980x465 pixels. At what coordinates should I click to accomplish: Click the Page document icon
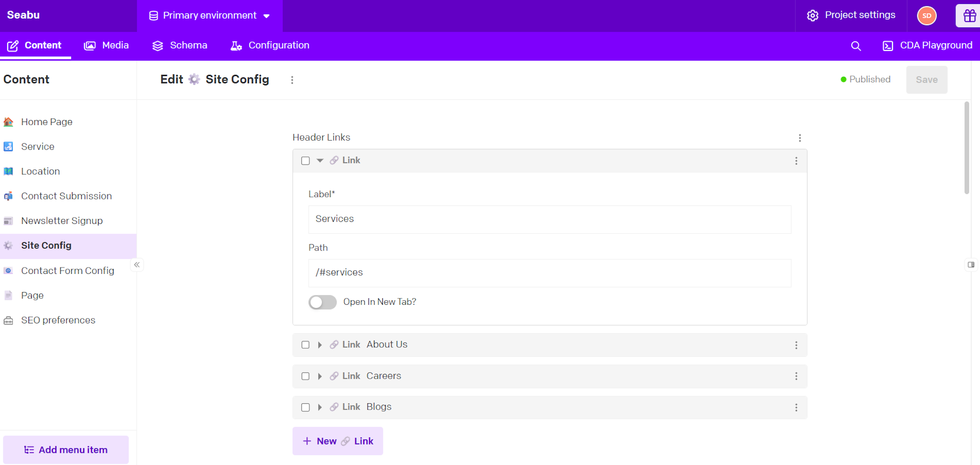click(8, 295)
